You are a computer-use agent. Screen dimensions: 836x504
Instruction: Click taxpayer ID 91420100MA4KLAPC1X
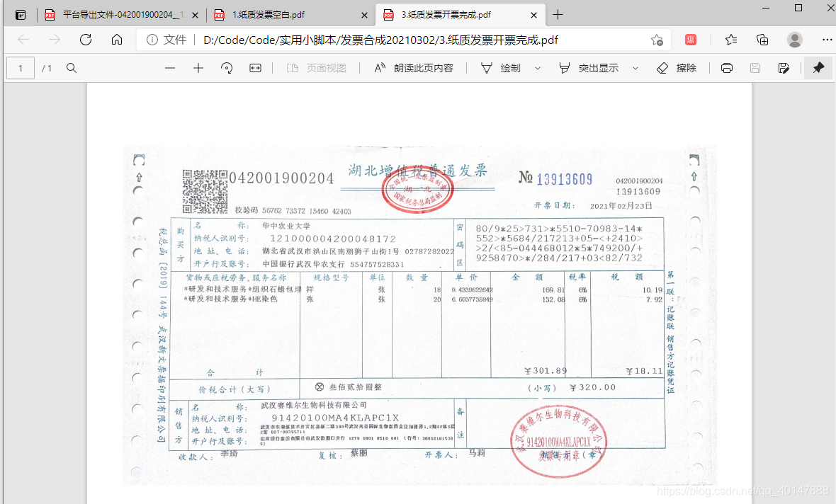point(335,418)
